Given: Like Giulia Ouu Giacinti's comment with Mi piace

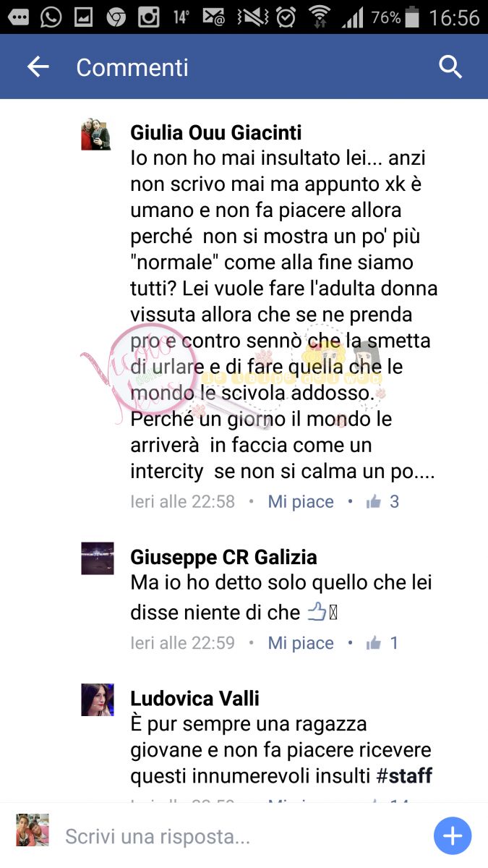Looking at the screenshot, I should click(x=301, y=501).
